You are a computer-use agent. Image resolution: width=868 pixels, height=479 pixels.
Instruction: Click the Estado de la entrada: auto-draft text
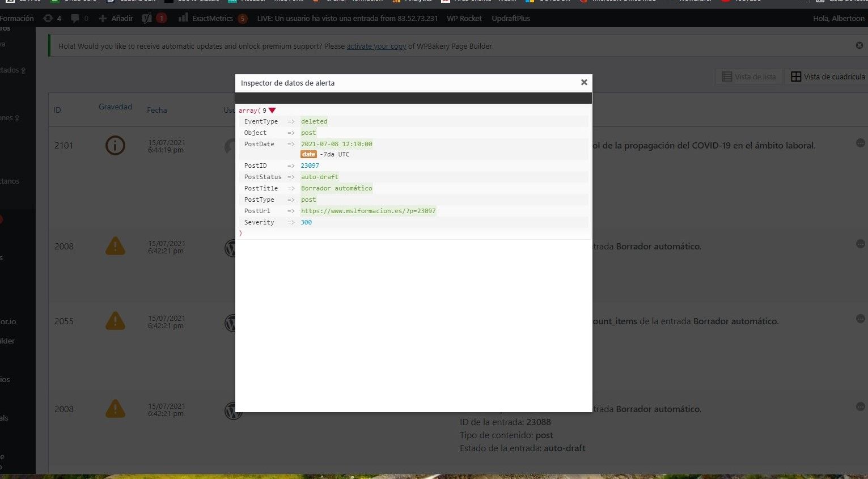[x=522, y=448]
